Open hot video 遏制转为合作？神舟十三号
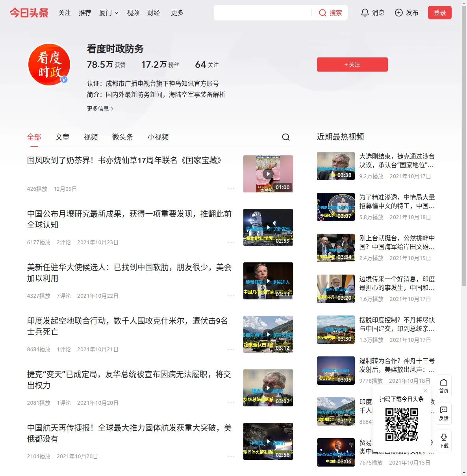The width and height of the screenshot is (467, 476). [x=397, y=365]
